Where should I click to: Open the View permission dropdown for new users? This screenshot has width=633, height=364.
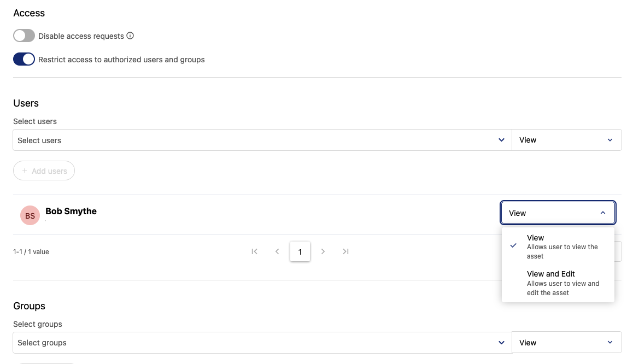[x=566, y=140]
